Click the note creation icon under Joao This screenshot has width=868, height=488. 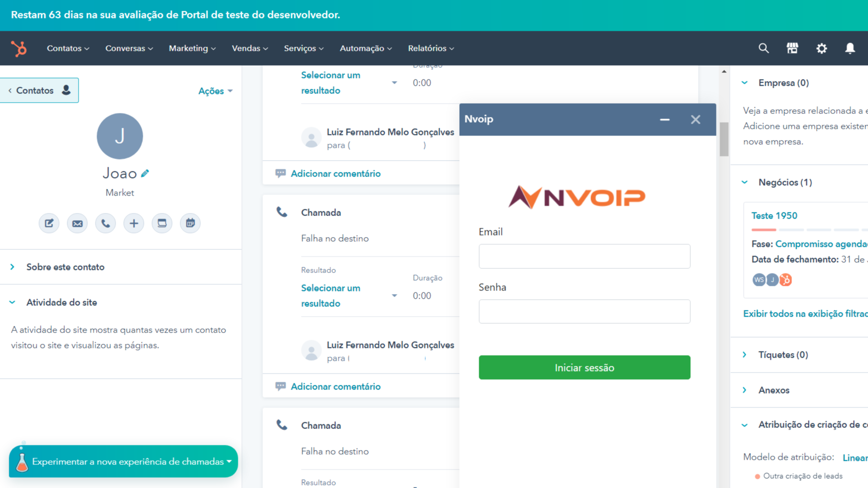pos(49,223)
